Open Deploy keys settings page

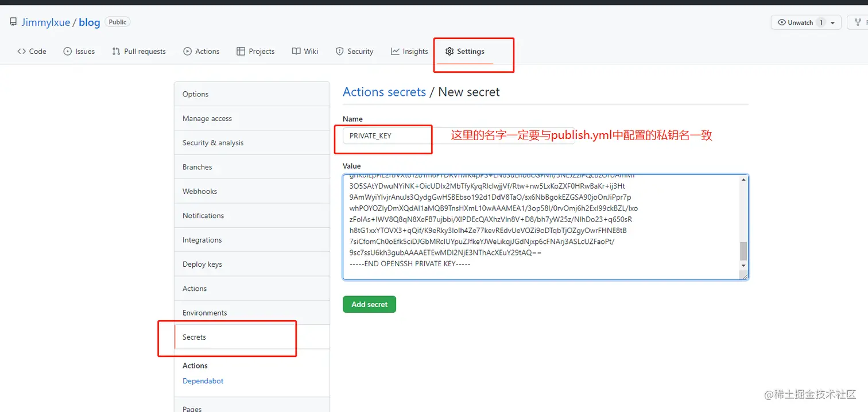(252, 264)
